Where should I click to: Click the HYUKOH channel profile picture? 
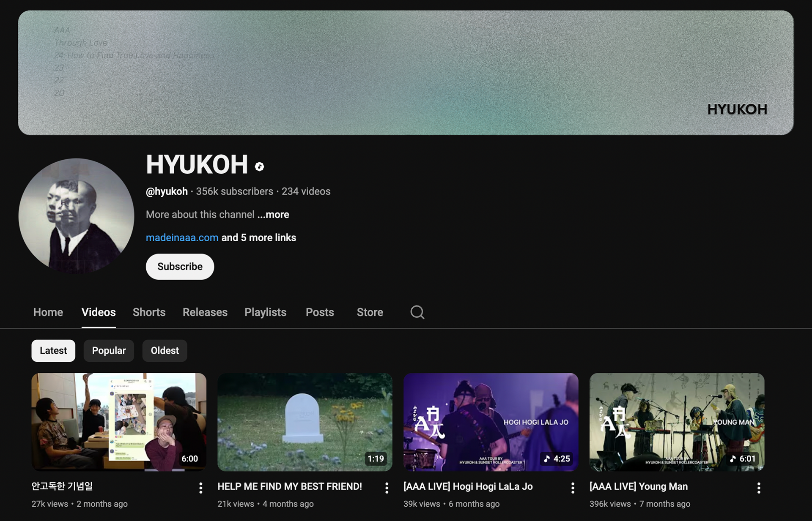click(x=77, y=216)
